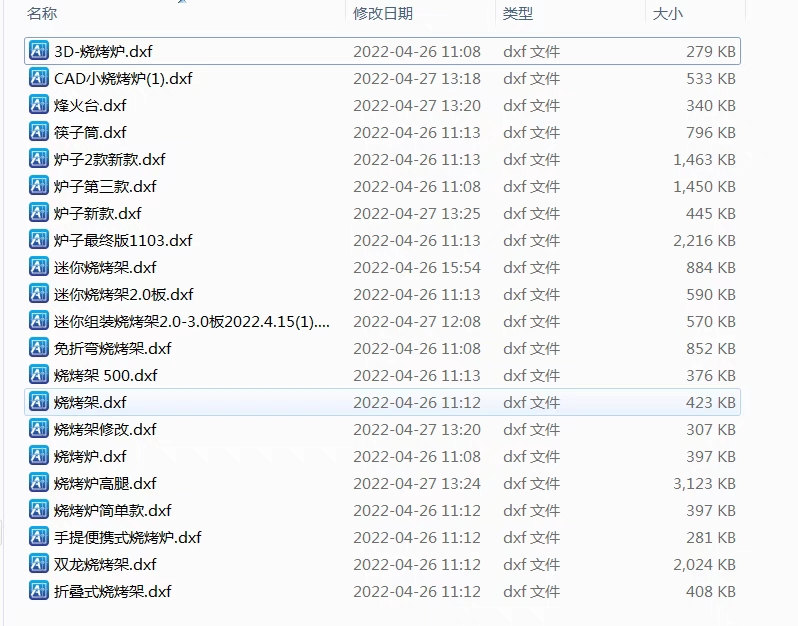Viewport: 798px width, 626px height.
Task: Select file name 筷子筒.dxf
Action: tap(90, 132)
